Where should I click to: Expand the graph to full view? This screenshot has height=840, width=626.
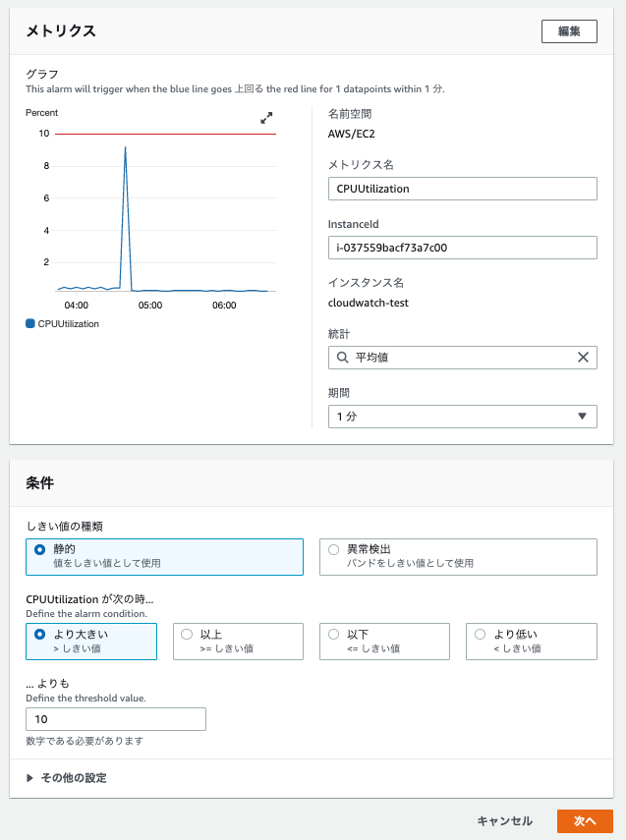point(266,118)
